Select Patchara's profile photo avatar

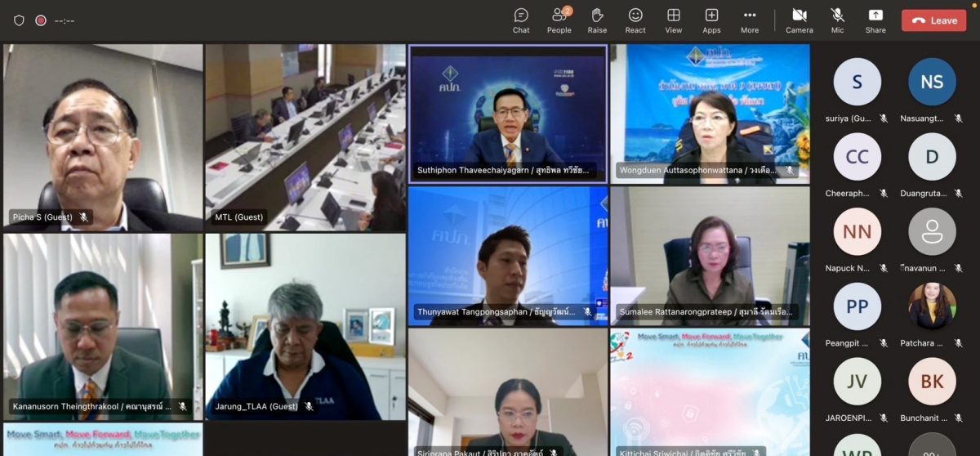932,306
